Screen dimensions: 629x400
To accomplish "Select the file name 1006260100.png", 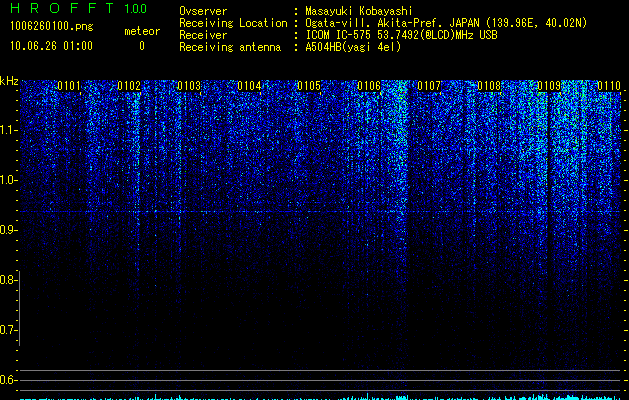I will 52,27.
